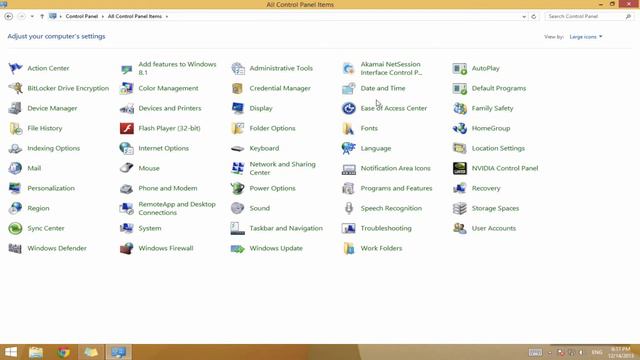Click the Administrative Tools link
The height and width of the screenshot is (360, 640).
[281, 68]
